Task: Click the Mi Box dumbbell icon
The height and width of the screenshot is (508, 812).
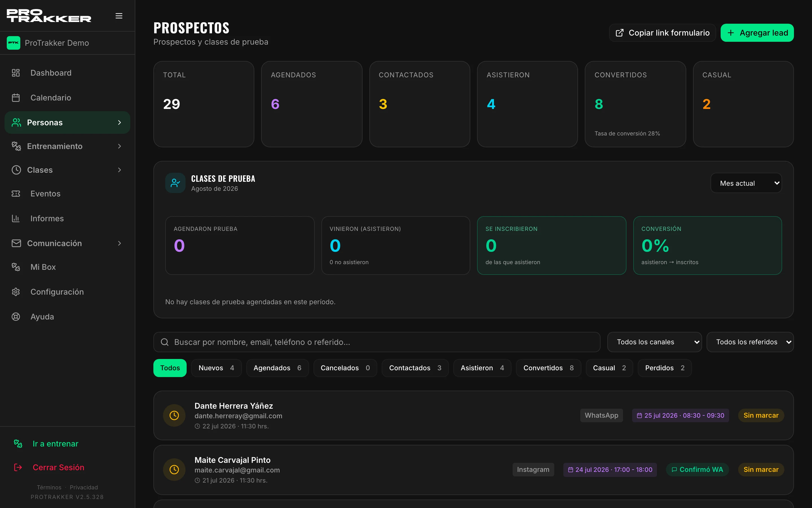Action: click(16, 267)
